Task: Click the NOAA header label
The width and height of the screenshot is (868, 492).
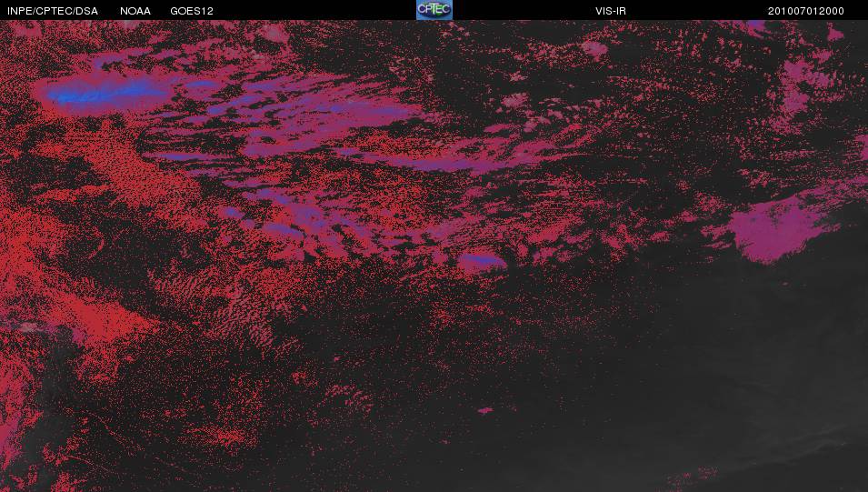Action: pos(135,11)
